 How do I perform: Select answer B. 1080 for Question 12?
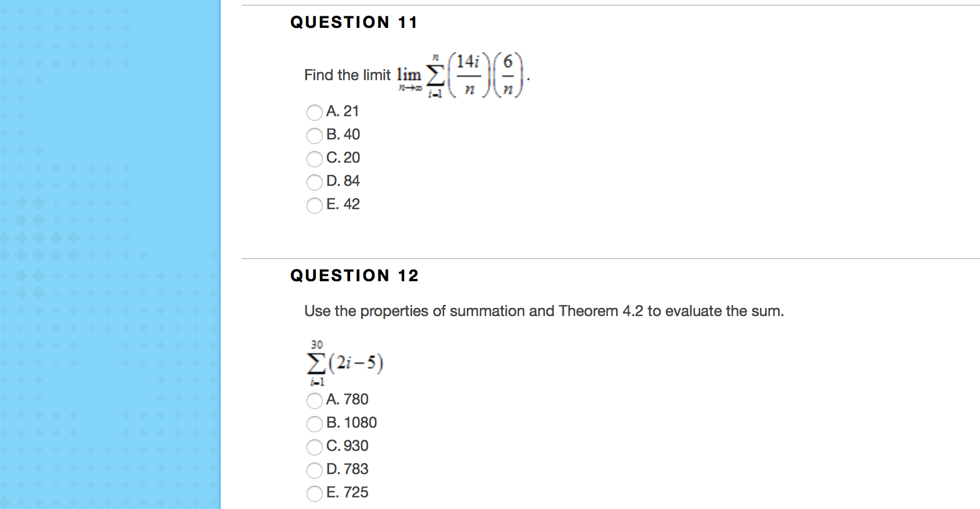314,424
